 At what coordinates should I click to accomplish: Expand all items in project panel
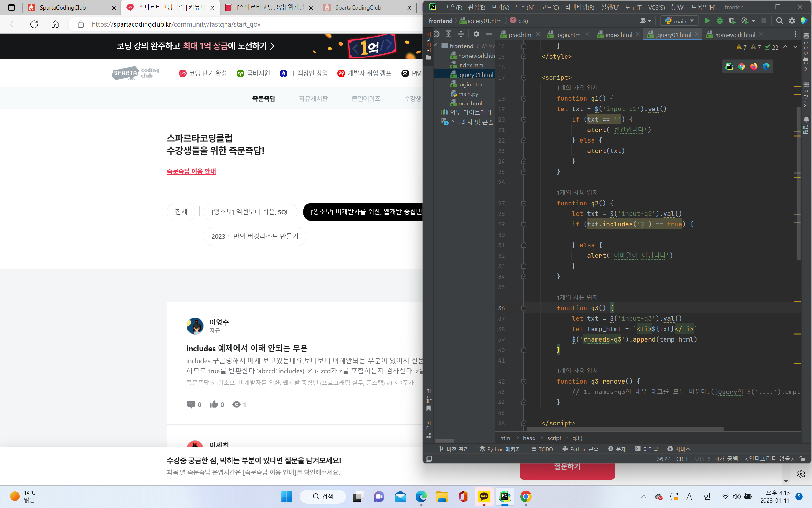[x=448, y=34]
